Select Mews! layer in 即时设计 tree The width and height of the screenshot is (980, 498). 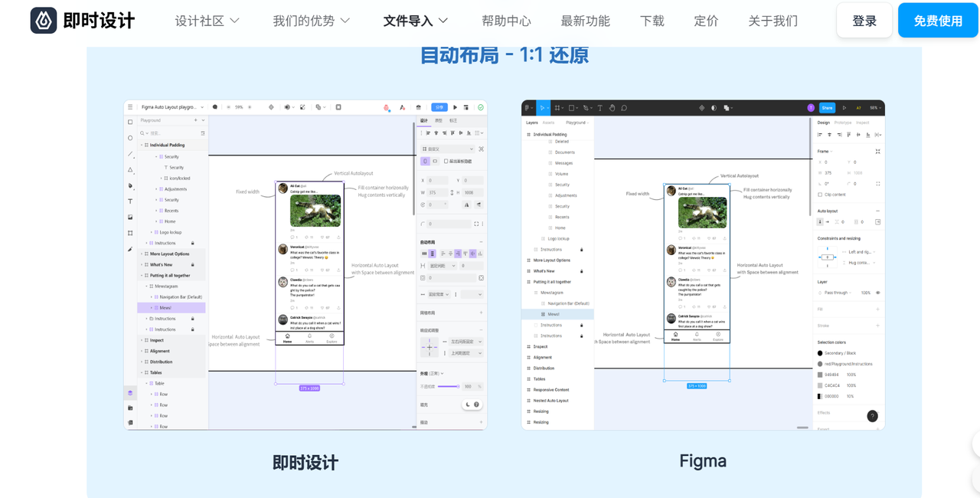pyautogui.click(x=171, y=307)
